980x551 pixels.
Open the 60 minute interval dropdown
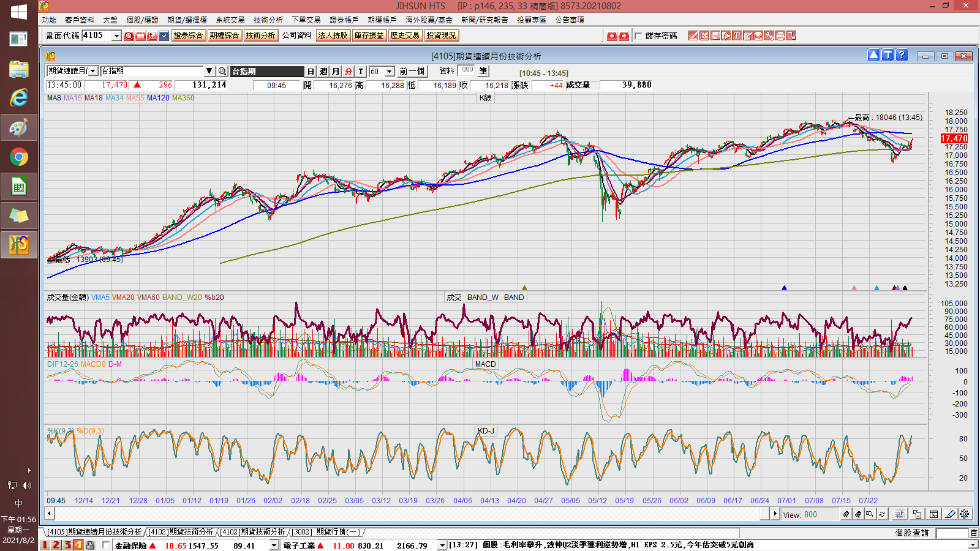point(389,72)
